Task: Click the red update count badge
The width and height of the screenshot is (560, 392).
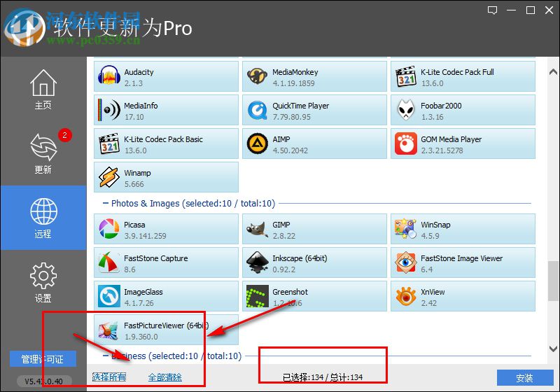Action: 64,135
